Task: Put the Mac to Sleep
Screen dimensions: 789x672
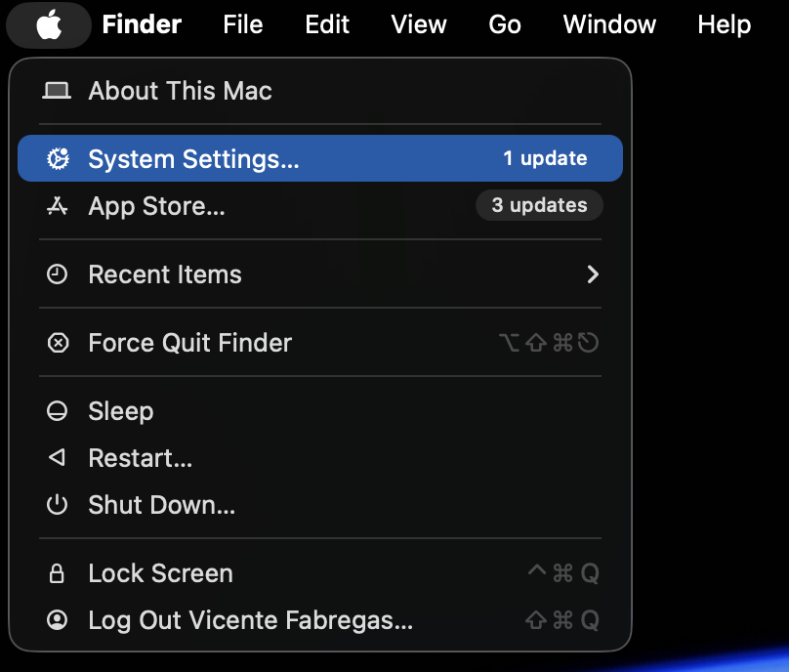Action: point(320,411)
